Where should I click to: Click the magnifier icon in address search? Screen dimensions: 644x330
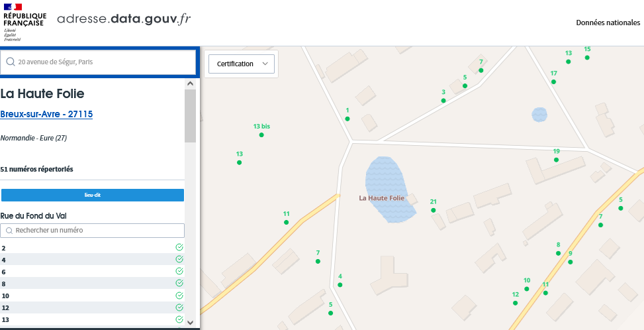[x=11, y=62]
